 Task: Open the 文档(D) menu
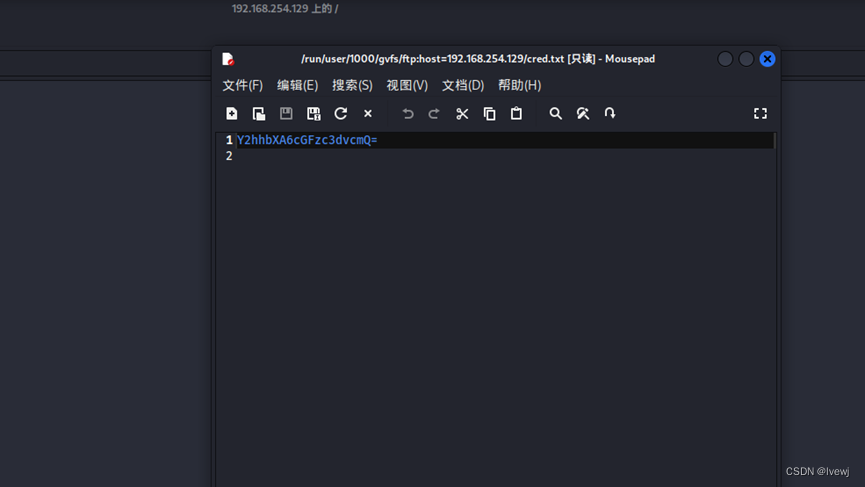[x=463, y=85]
